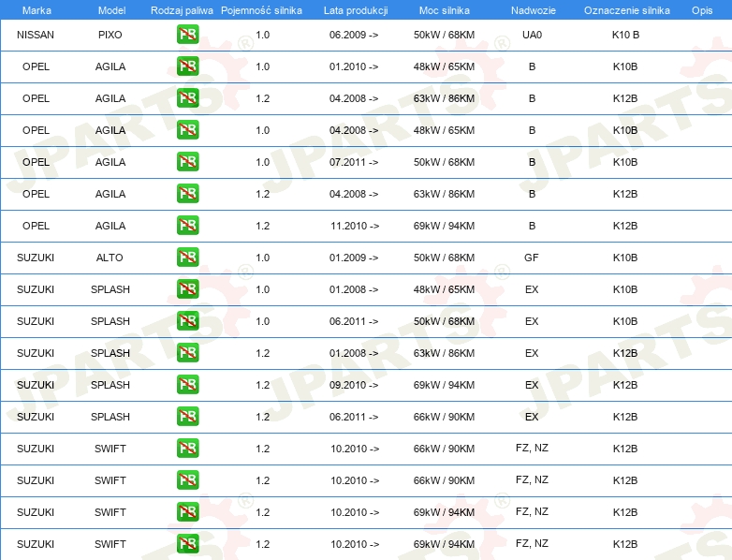Click the 06.2009 -> production date cell
Viewport: 732px width, 560px height.
354,35
